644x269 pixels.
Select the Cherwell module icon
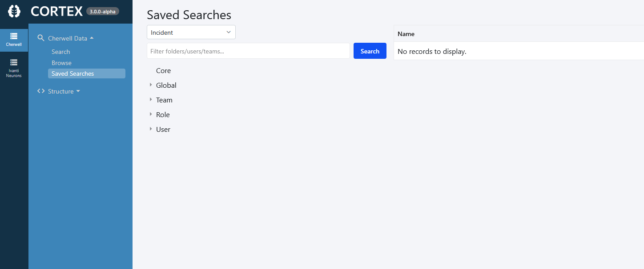pos(14,40)
